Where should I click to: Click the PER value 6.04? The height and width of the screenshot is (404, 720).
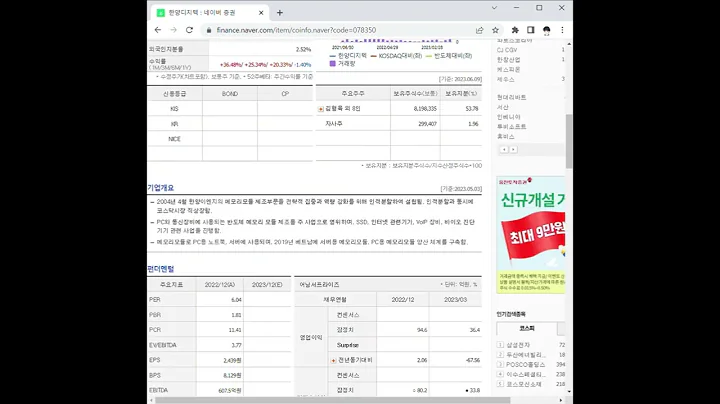pyautogui.click(x=236, y=300)
